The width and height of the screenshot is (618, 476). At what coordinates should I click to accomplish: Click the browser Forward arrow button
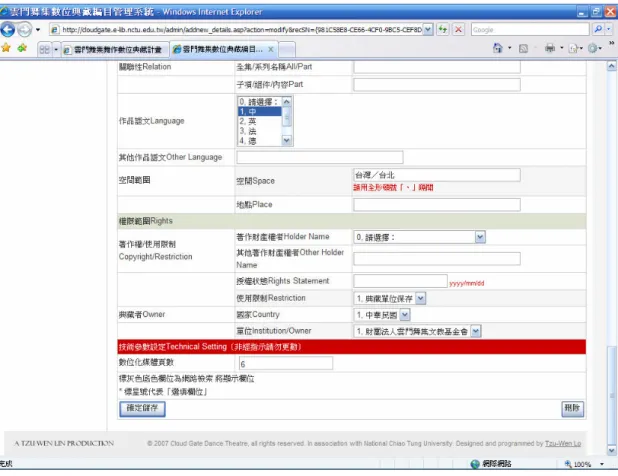coord(24,30)
